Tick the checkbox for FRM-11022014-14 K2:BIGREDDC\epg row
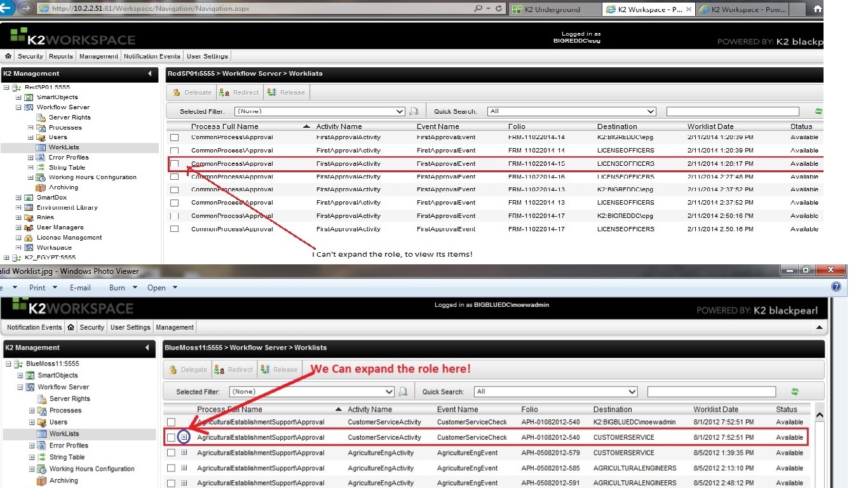The width and height of the screenshot is (868, 488). click(174, 137)
